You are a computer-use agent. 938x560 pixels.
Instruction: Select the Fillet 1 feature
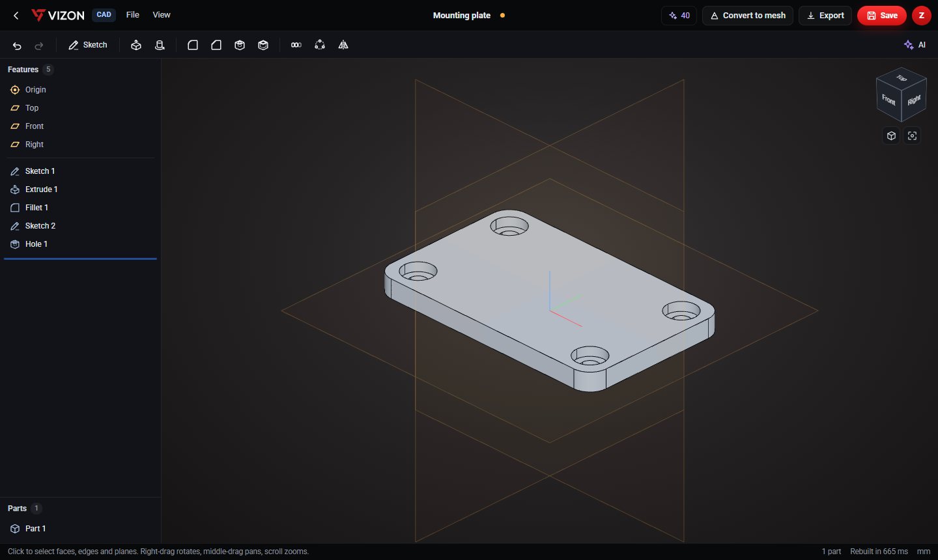(x=81, y=208)
